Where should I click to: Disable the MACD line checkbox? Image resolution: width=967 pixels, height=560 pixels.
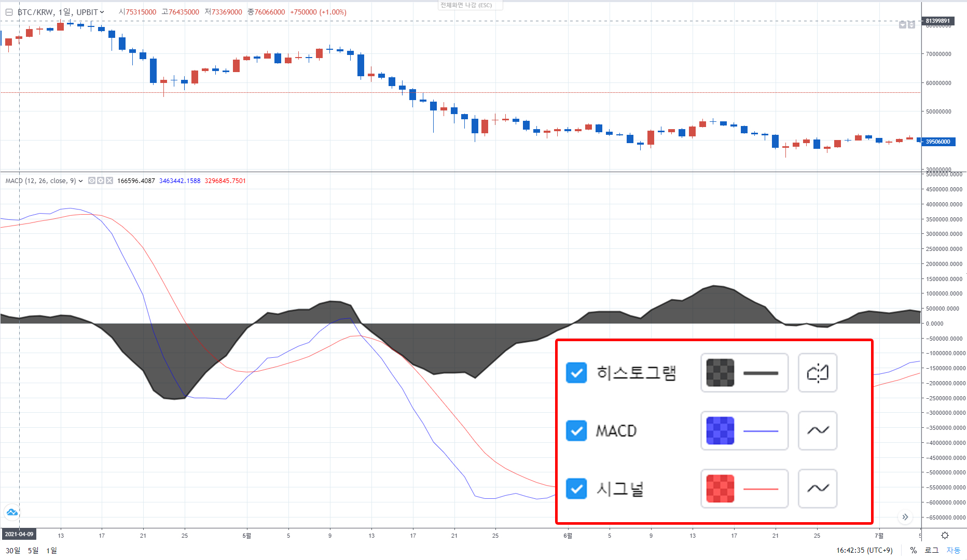coord(576,430)
